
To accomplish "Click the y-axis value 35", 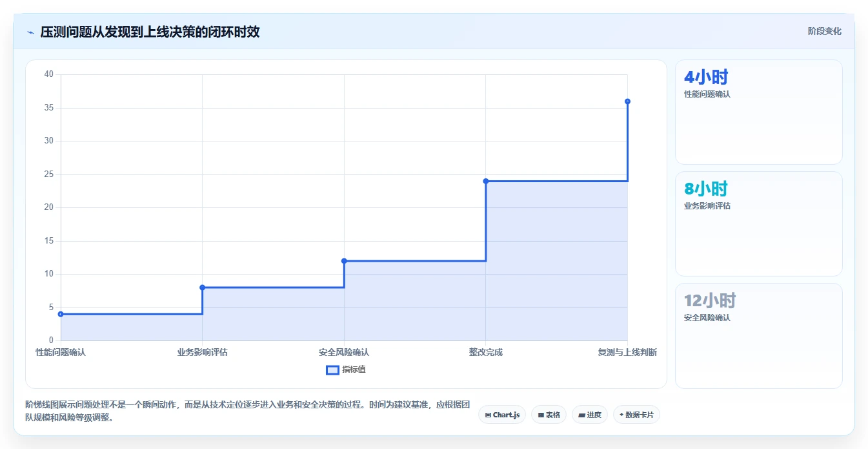I will 49,108.
